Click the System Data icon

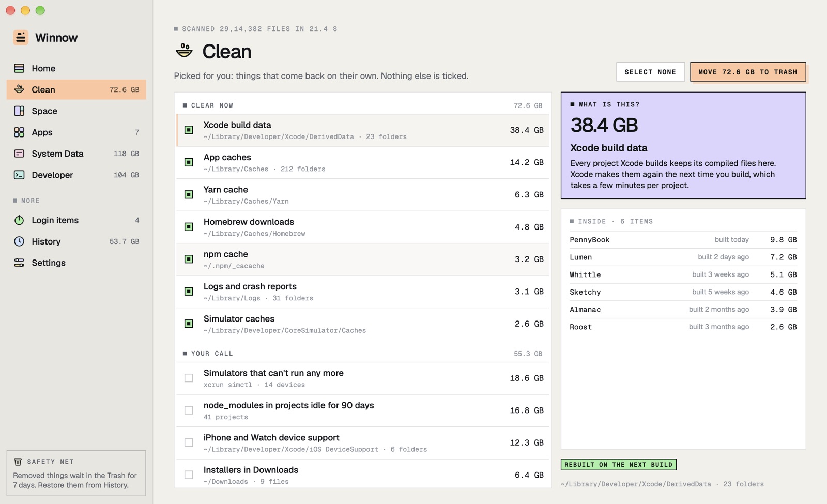tap(19, 154)
